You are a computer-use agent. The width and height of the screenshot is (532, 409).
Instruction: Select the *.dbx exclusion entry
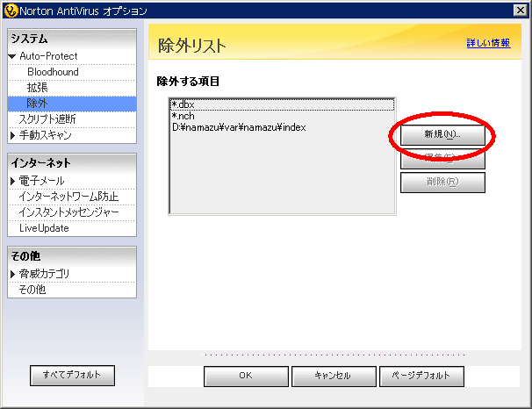[x=282, y=104]
